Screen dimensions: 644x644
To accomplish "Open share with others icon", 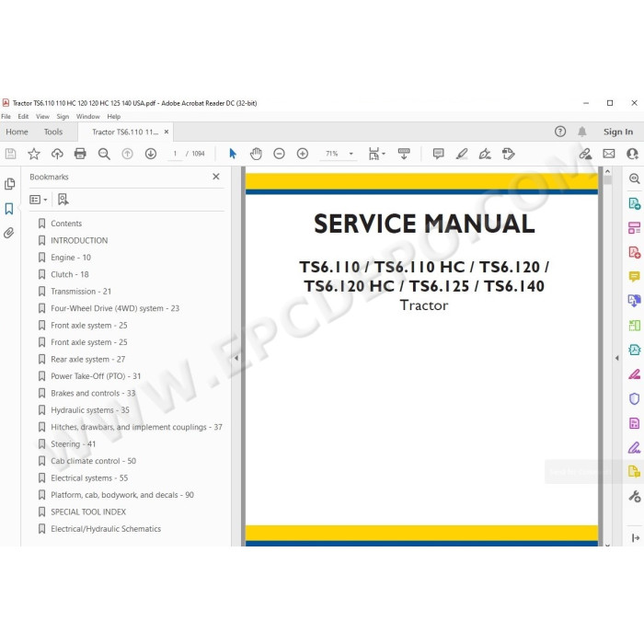I will (633, 154).
